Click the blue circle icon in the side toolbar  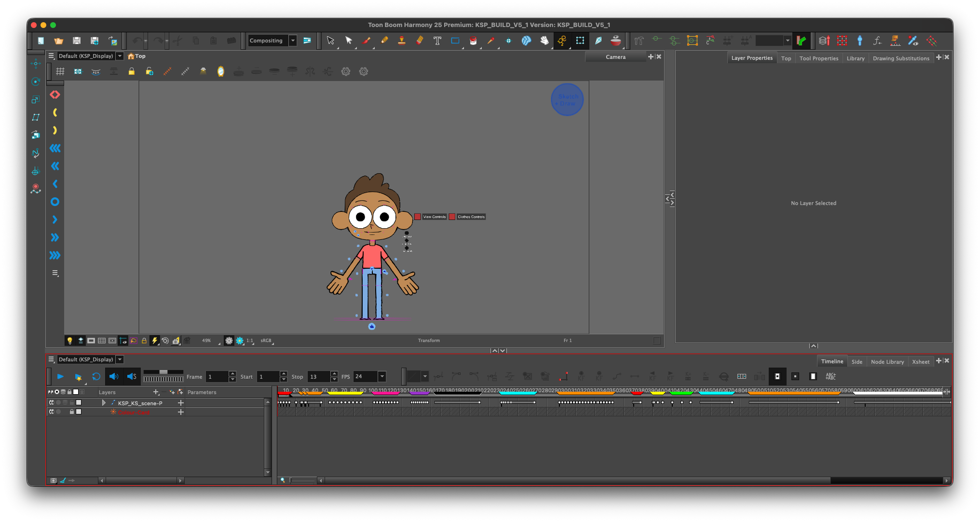55,202
